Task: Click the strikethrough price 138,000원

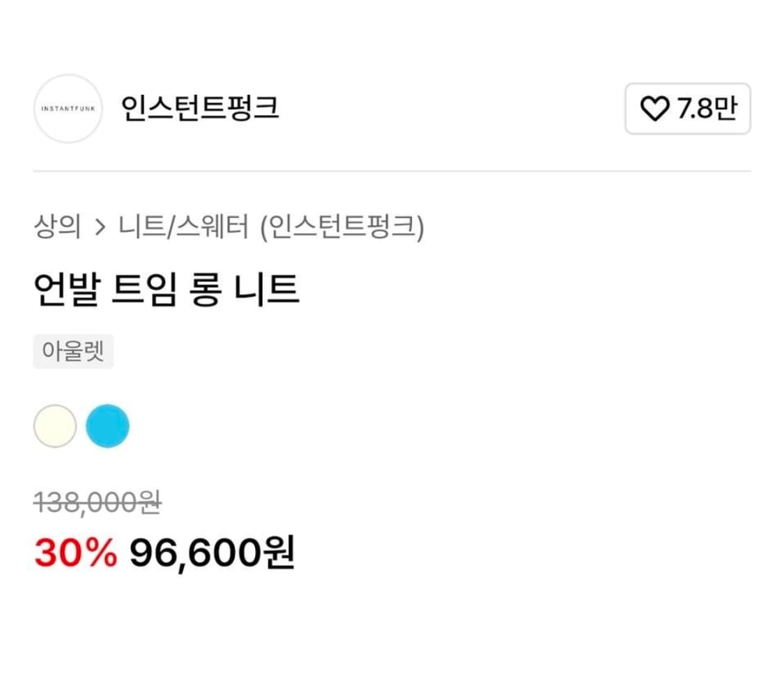Action: (96, 500)
